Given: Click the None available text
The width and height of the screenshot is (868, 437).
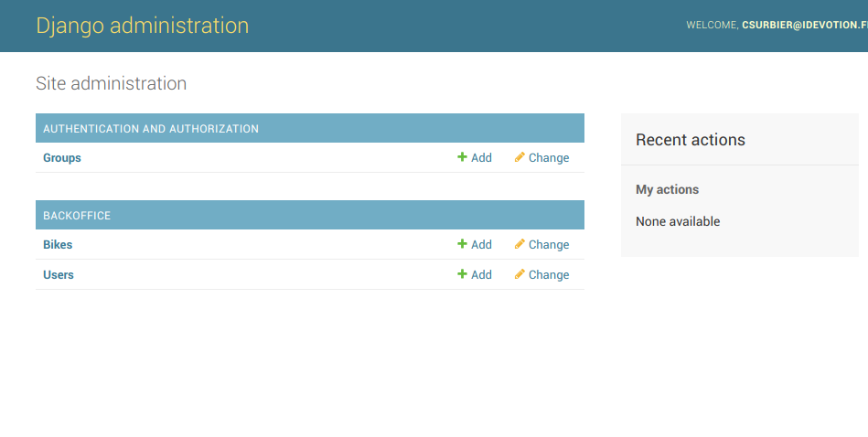Looking at the screenshot, I should pos(678,221).
